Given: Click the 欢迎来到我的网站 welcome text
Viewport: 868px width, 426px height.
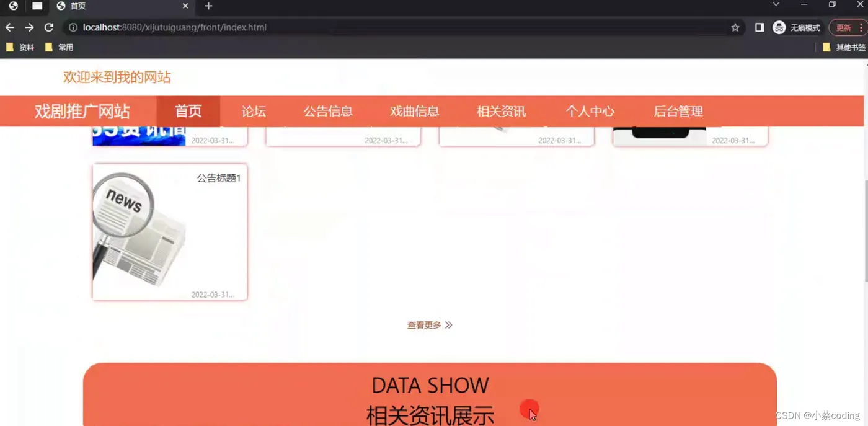Looking at the screenshot, I should [x=117, y=77].
